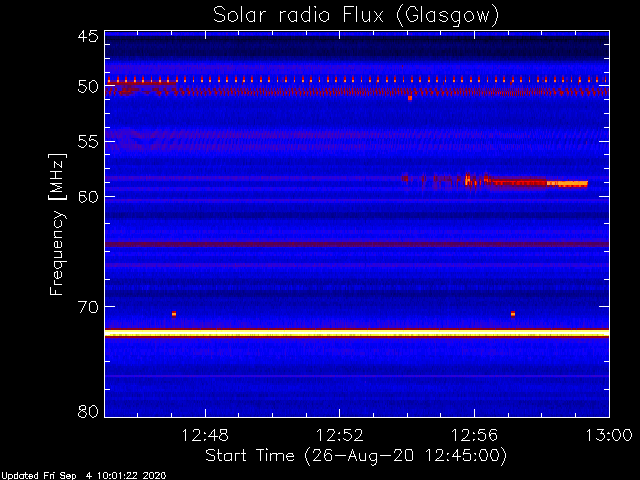Click the 'Frequency [MHz]' axis label

(57, 224)
